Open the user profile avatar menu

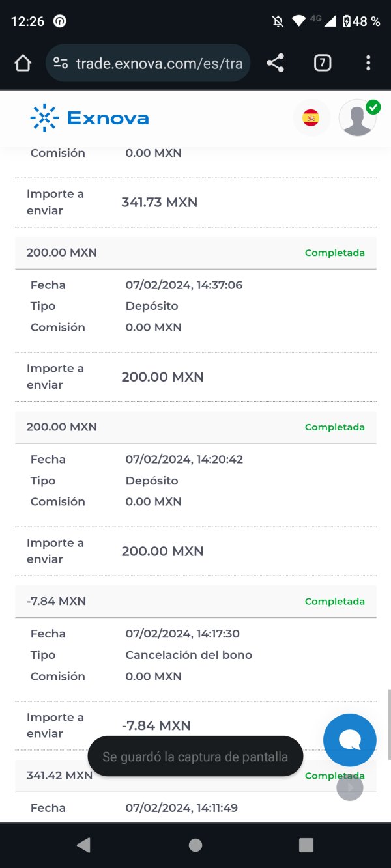358,119
